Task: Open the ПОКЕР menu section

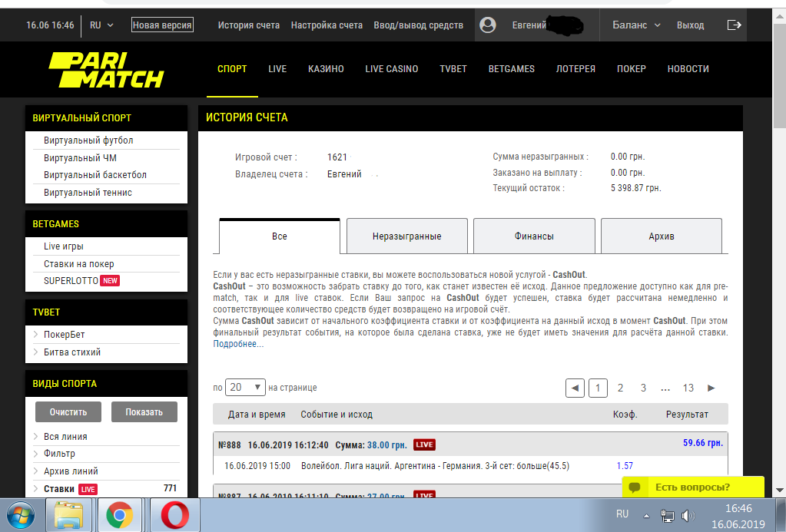Action: click(x=631, y=69)
